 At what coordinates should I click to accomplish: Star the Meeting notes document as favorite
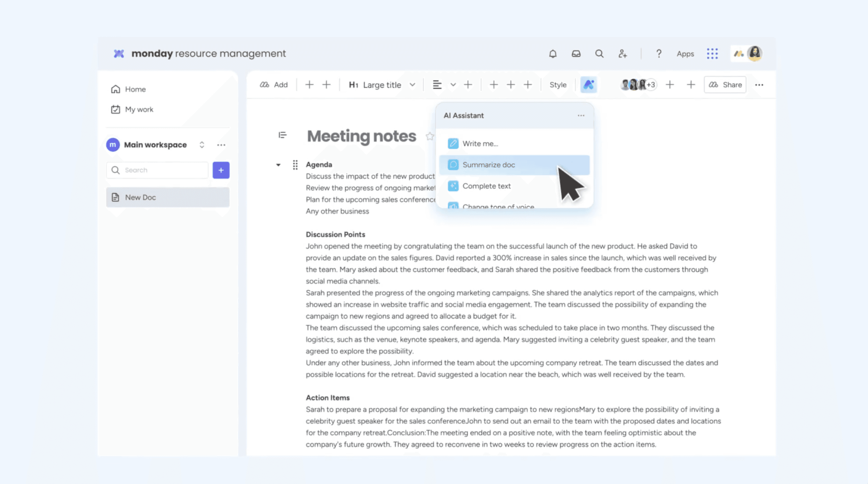point(430,136)
